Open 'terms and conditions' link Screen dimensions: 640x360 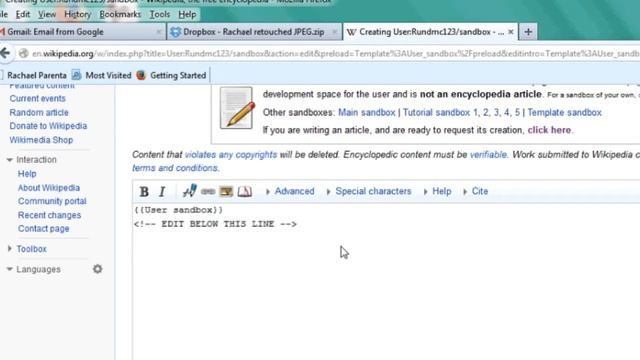[x=176, y=168]
